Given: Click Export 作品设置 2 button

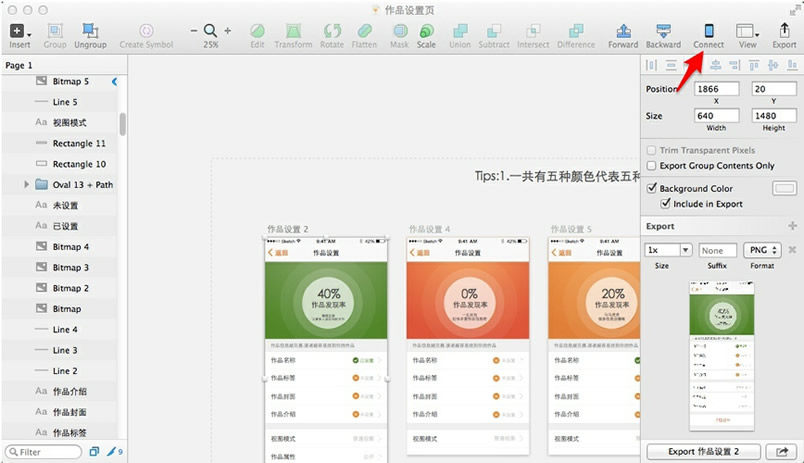Looking at the screenshot, I should [704, 451].
